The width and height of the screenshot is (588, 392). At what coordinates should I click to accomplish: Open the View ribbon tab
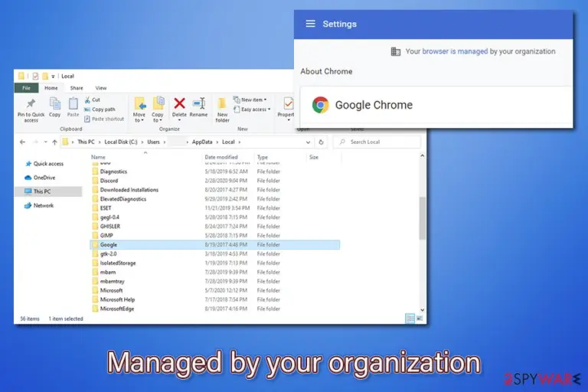coord(101,88)
